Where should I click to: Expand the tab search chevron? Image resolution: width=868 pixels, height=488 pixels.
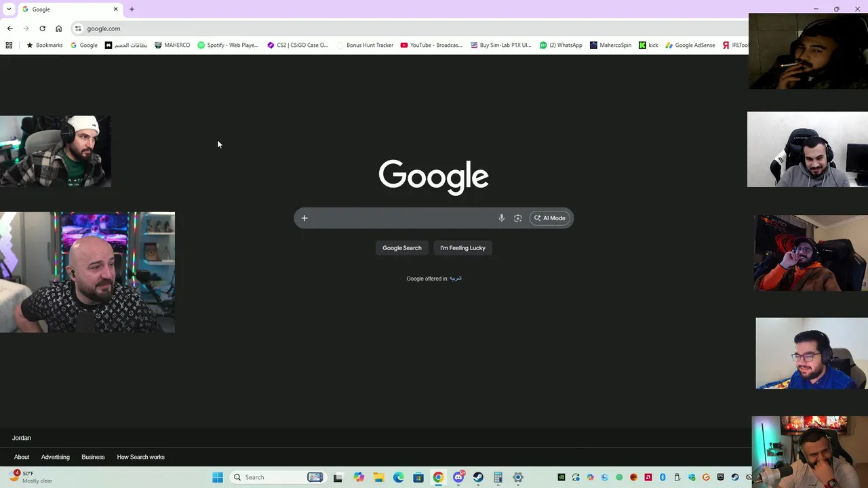[x=9, y=9]
